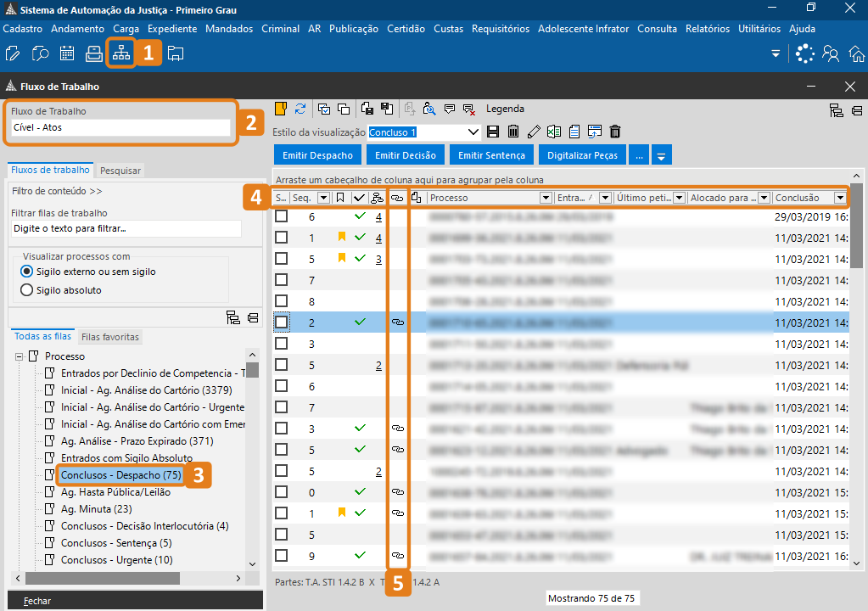Viewport: 868px width, 611px height.
Task: Open the Fluxo de Trabalho hierarchy icon
Action: (121, 53)
